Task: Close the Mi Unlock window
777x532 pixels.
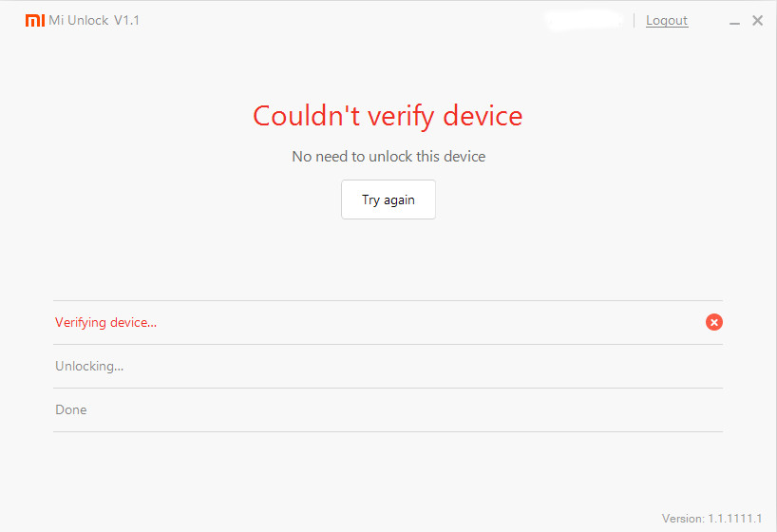Action: pos(758,20)
